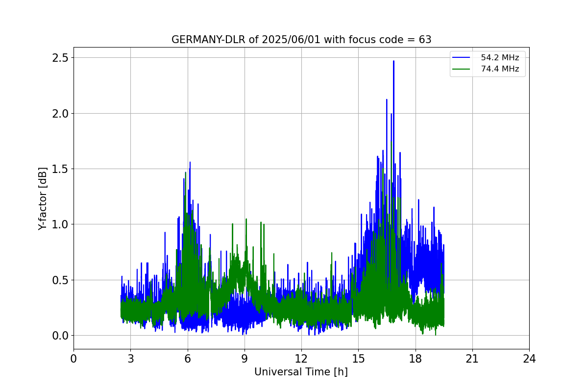Image resolution: width=588 pixels, height=392 pixels.
Task: Click the y-axis tick label '0.5'
Action: [x=59, y=280]
